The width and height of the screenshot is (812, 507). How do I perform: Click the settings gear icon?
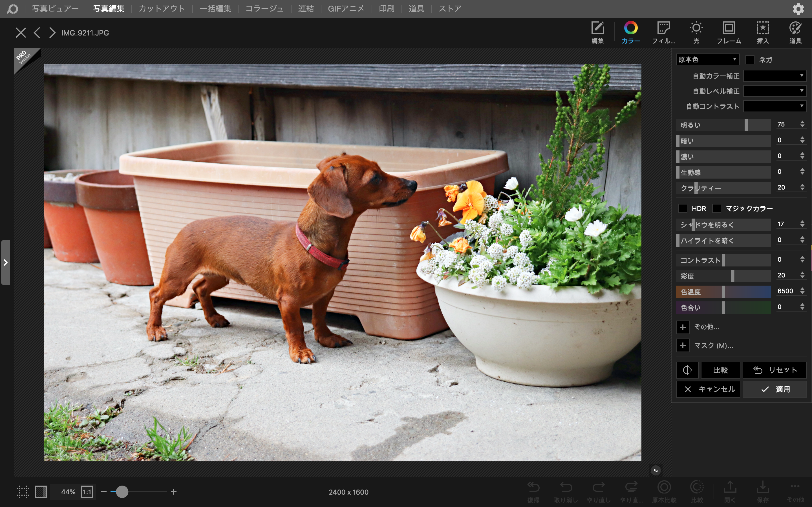(x=798, y=9)
